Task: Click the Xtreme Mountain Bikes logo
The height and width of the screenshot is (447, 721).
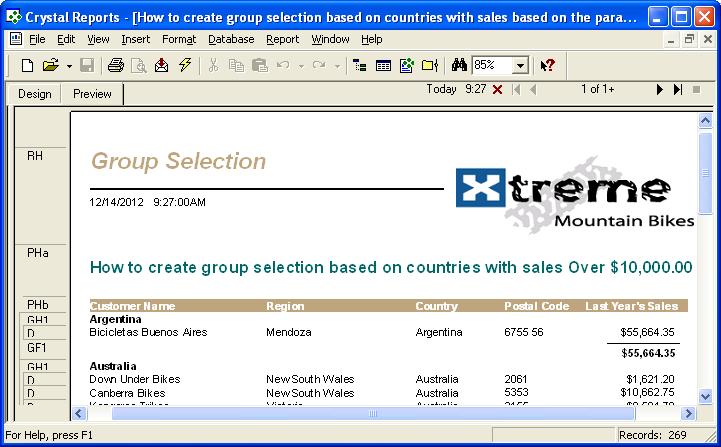Action: tap(575, 195)
